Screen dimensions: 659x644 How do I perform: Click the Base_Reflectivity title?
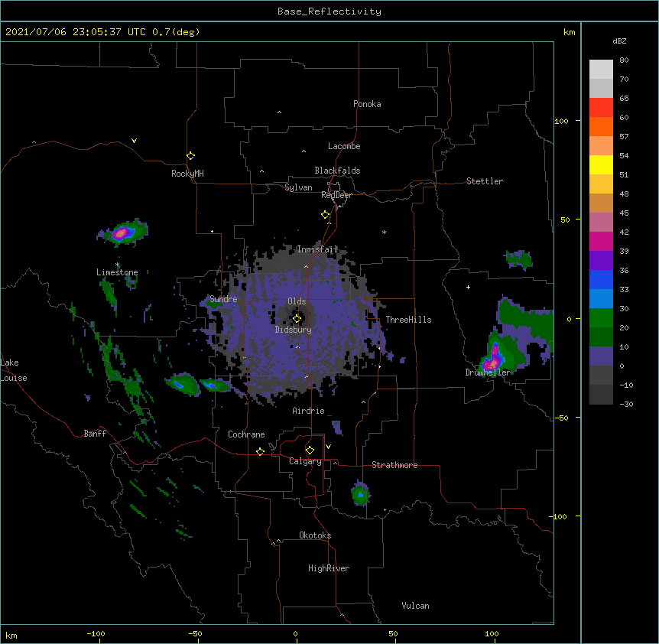click(x=329, y=11)
